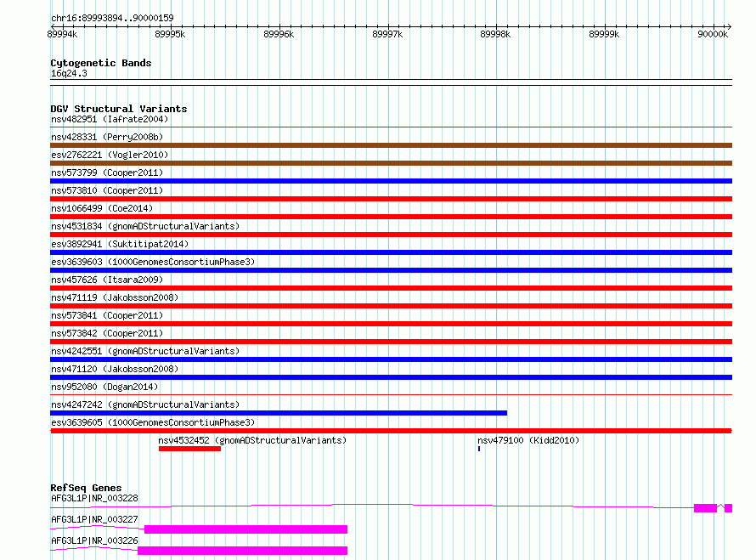Click the DGV Structural Variants track title

click(x=119, y=109)
